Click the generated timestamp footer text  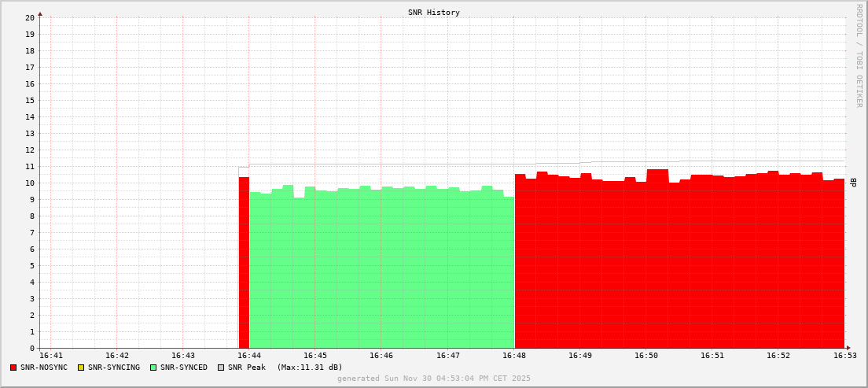(x=434, y=379)
